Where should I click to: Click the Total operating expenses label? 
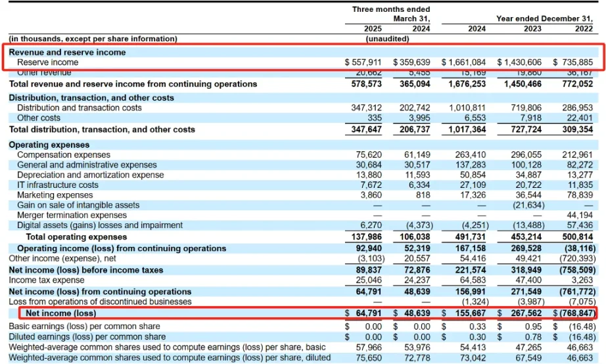[x=76, y=237]
